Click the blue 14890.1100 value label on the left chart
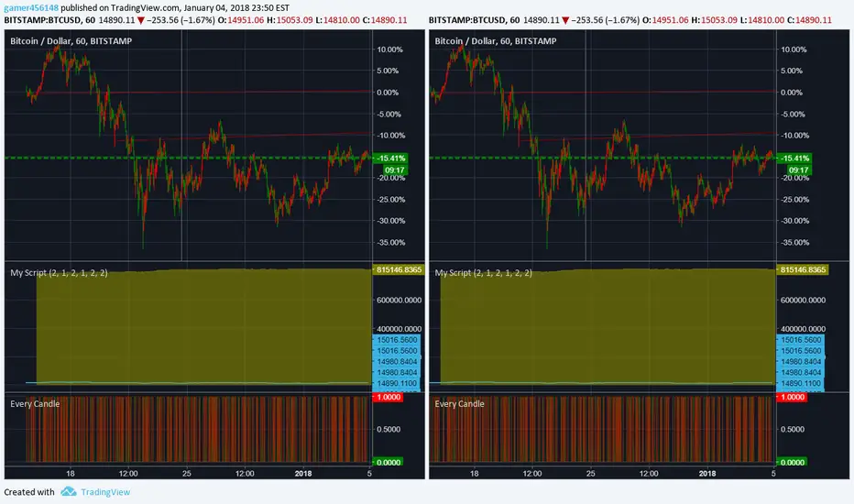 point(397,384)
